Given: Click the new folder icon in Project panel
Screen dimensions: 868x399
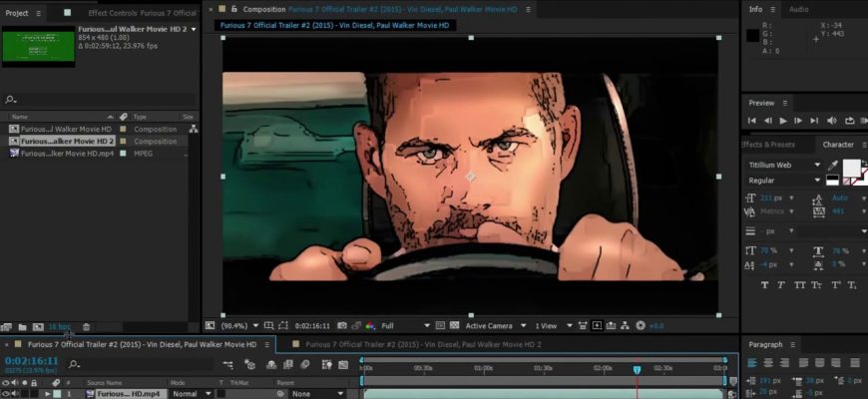Looking at the screenshot, I should pyautogui.click(x=22, y=326).
